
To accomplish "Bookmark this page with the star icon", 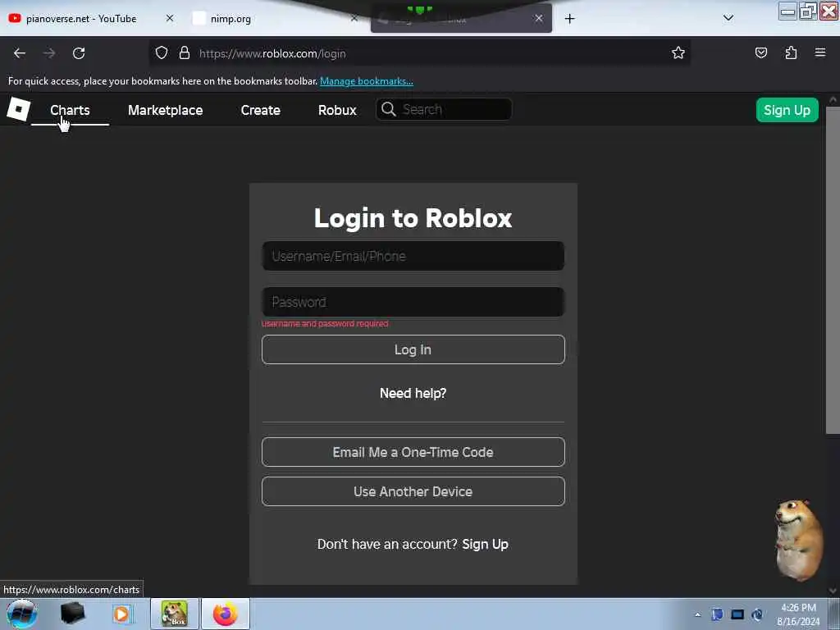I will (678, 52).
